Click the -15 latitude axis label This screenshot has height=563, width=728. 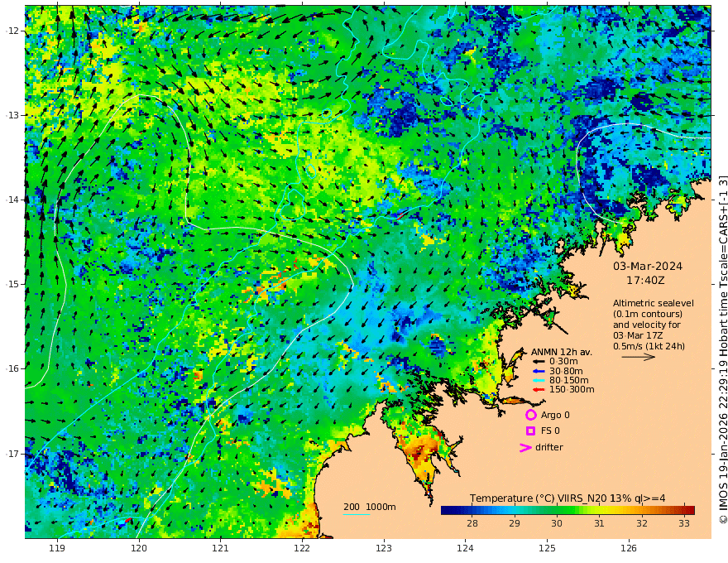click(x=12, y=284)
